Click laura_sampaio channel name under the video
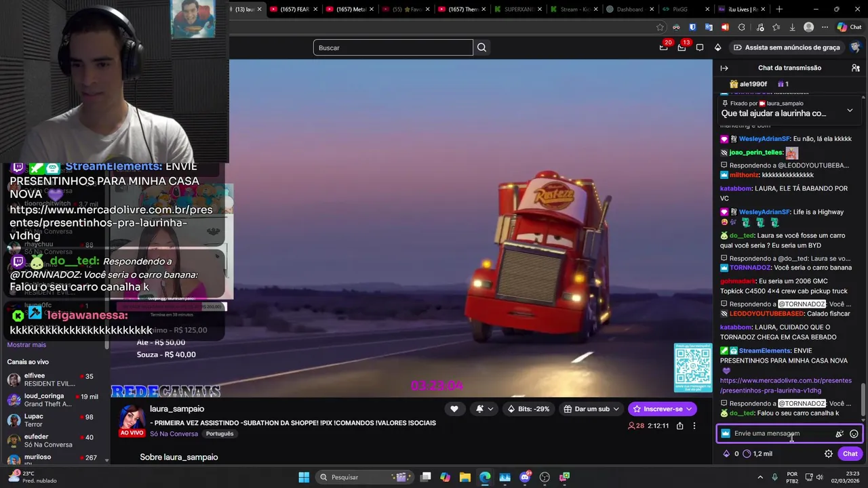 click(x=177, y=409)
